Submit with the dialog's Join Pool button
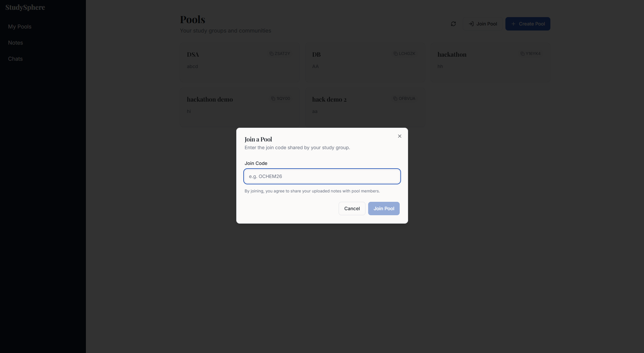Screen dimensions: 644x353 point(384,209)
